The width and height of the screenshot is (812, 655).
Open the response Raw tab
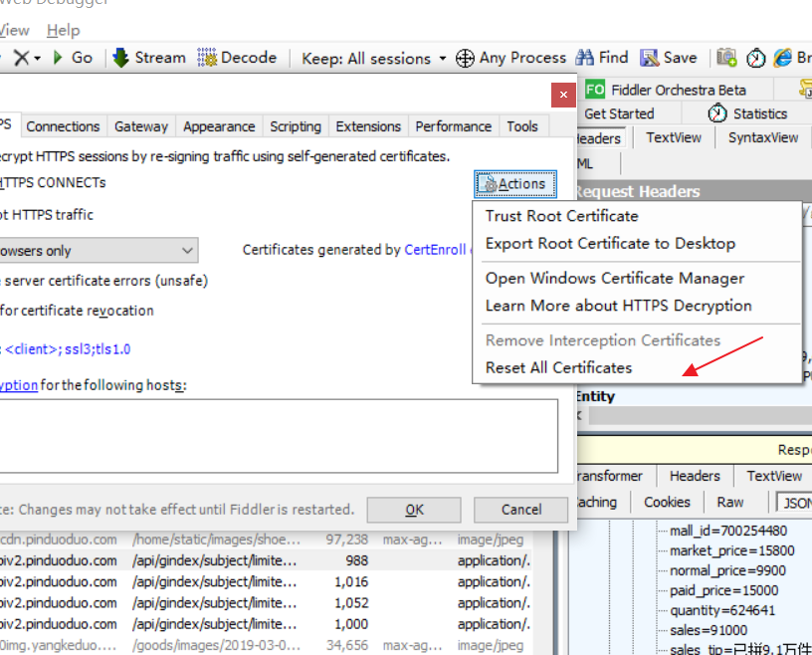click(729, 502)
